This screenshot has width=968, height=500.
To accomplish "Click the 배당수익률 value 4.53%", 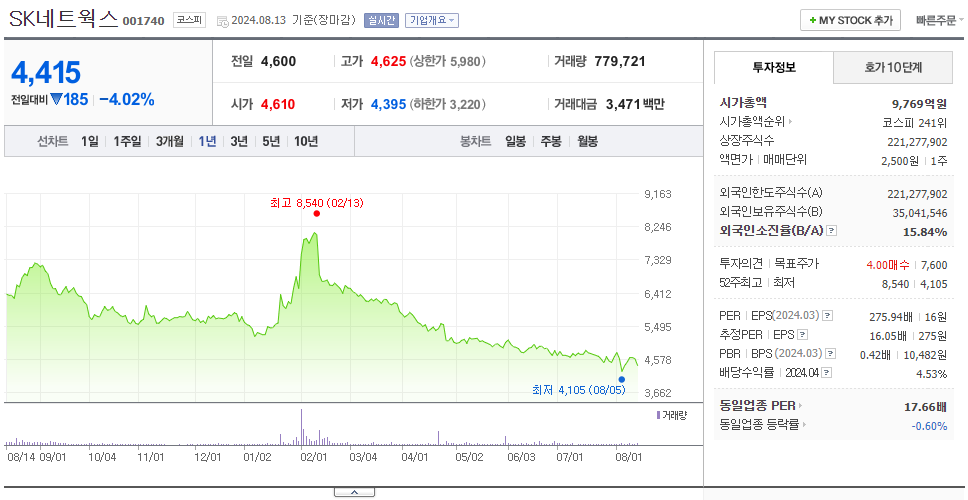I will click(x=932, y=374).
